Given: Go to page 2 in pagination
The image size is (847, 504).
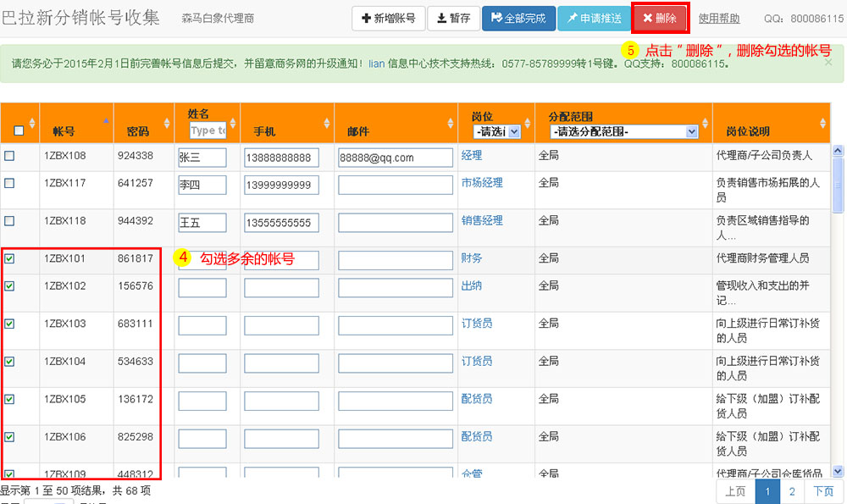Looking at the screenshot, I should pyautogui.click(x=792, y=491).
